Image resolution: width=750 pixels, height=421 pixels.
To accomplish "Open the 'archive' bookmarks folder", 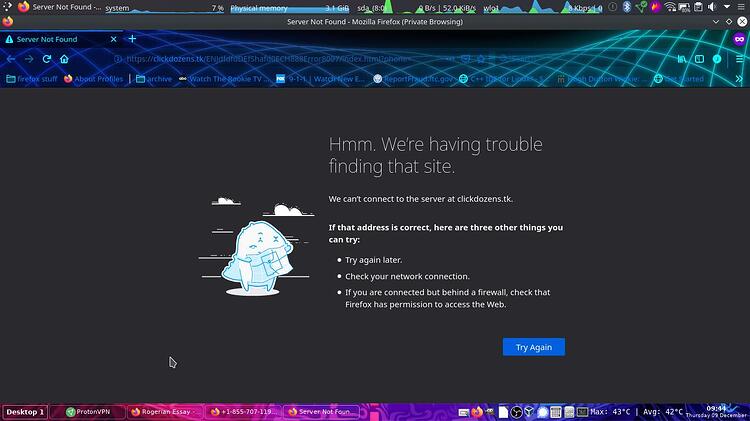I will [154, 79].
